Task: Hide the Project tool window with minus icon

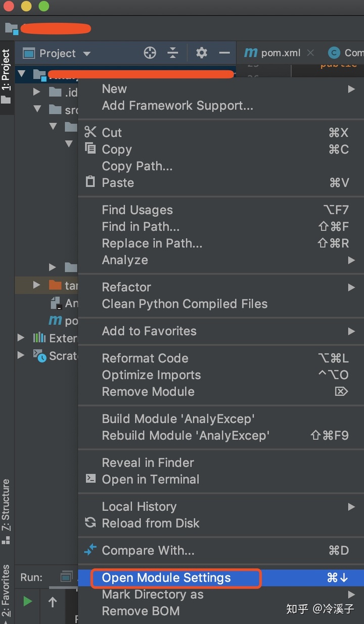Action: [x=224, y=53]
